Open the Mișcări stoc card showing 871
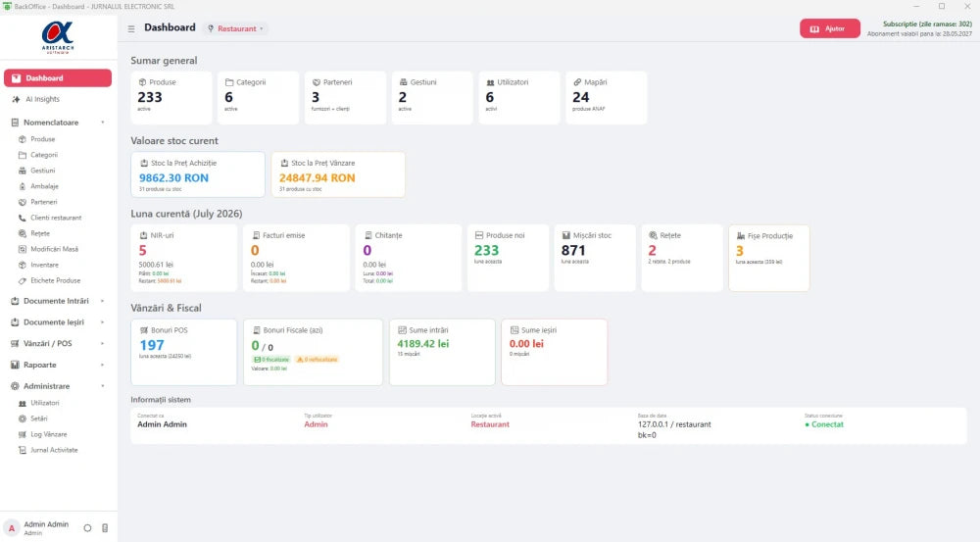The width and height of the screenshot is (980, 542). 595,258
